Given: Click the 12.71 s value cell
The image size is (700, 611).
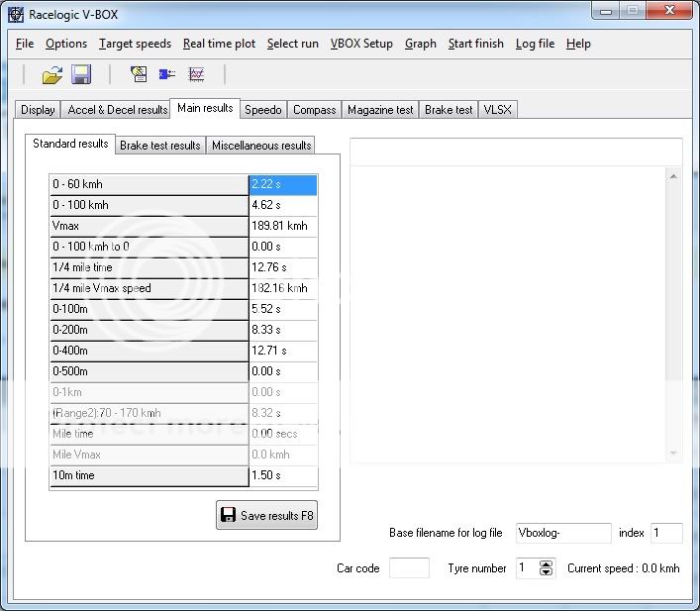Looking at the screenshot, I should coord(283,351).
